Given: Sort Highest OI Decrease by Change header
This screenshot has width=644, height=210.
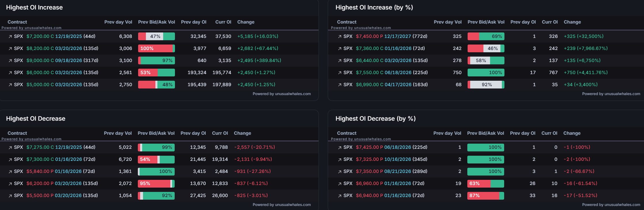Looking at the screenshot, I should tap(242, 133).
